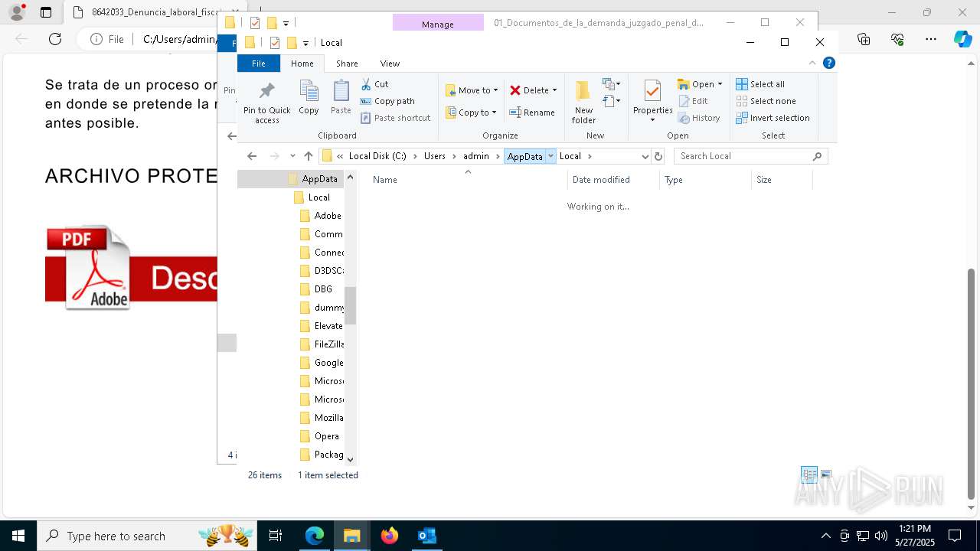The height and width of the screenshot is (551, 980).
Task: Switch to the Share ribbon tab
Action: click(x=347, y=64)
